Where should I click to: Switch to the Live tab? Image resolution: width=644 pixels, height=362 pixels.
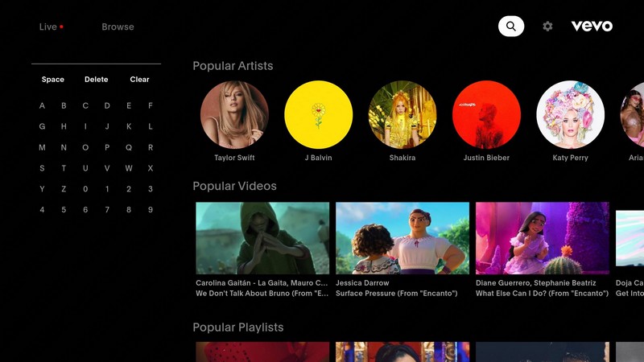pos(50,27)
